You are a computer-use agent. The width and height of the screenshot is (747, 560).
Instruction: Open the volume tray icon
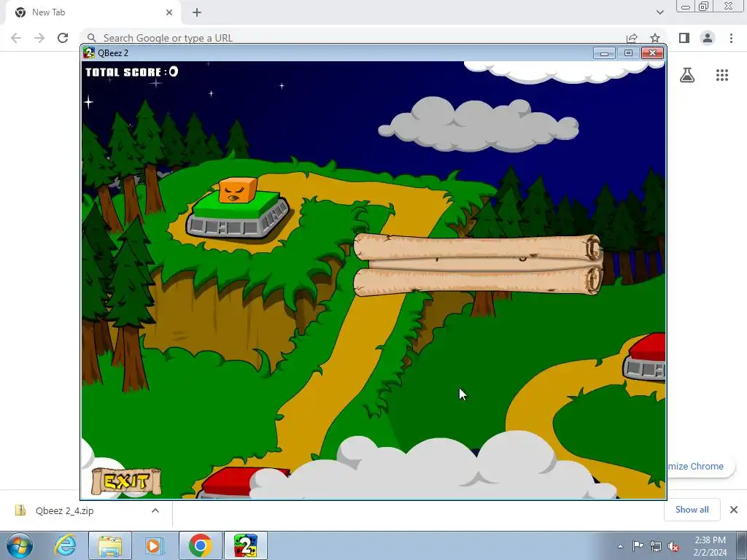click(673, 546)
